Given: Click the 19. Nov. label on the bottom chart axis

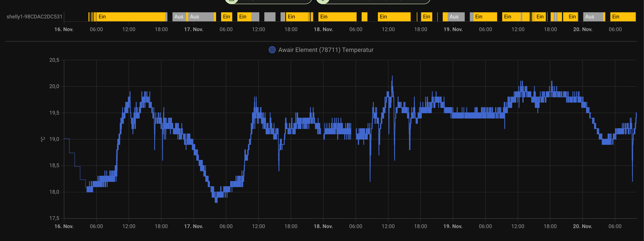Looking at the screenshot, I should [453, 226].
